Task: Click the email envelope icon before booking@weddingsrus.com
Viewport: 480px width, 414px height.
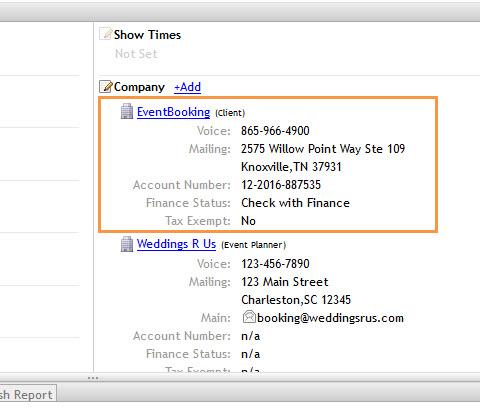Action: (249, 317)
